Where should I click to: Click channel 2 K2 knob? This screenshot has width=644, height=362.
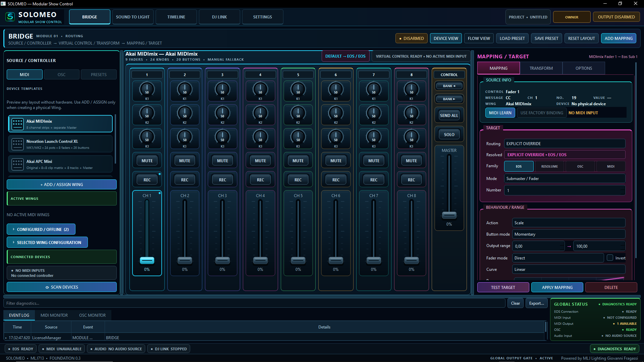pos(185,113)
